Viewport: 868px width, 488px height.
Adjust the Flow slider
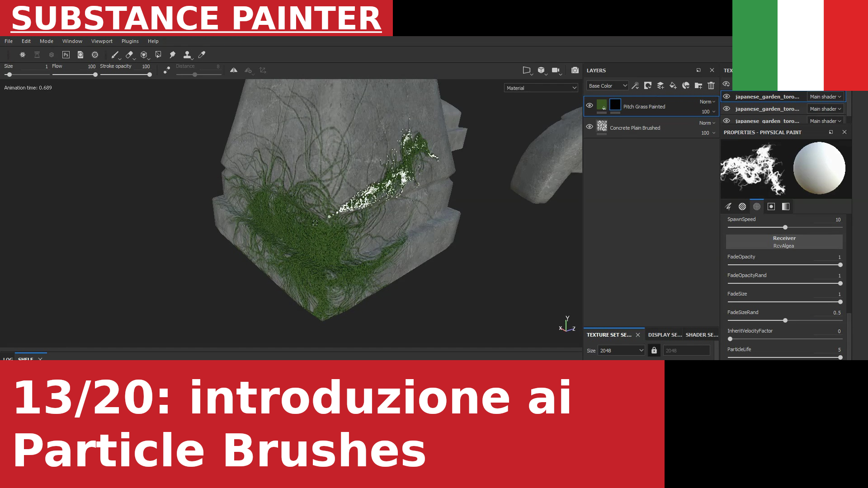point(74,75)
